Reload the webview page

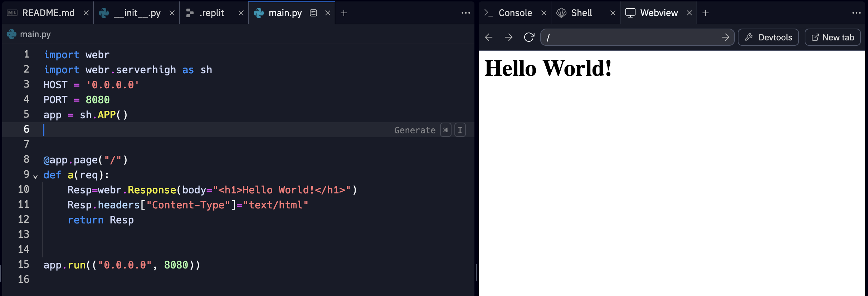click(x=529, y=37)
